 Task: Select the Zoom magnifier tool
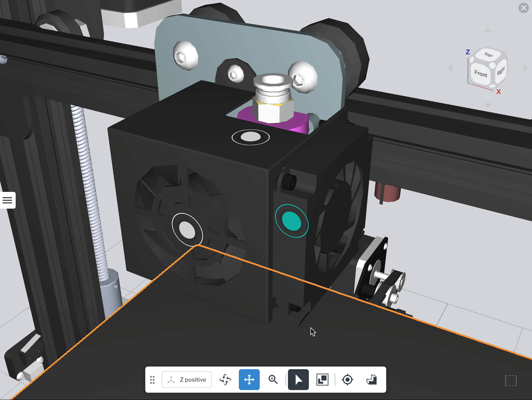273,380
